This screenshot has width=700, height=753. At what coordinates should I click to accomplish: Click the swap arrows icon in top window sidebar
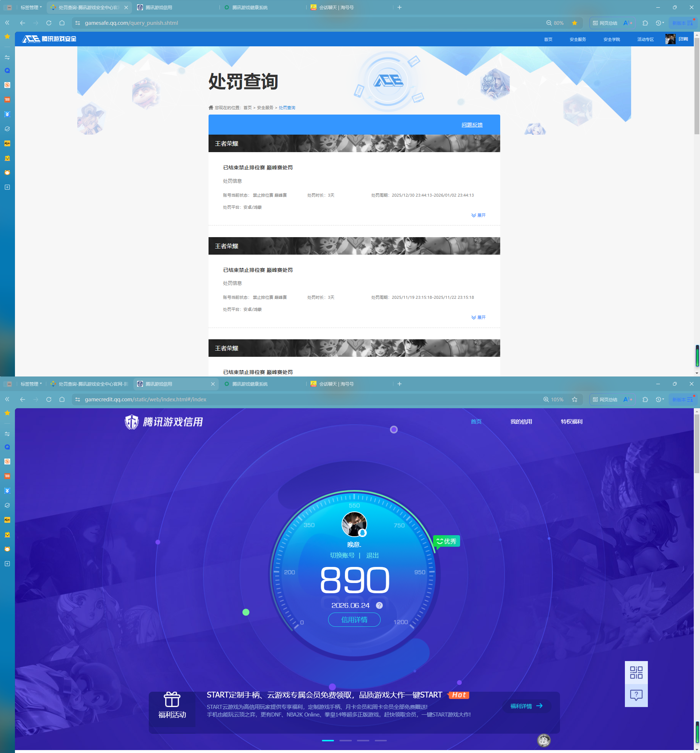pyautogui.click(x=7, y=57)
